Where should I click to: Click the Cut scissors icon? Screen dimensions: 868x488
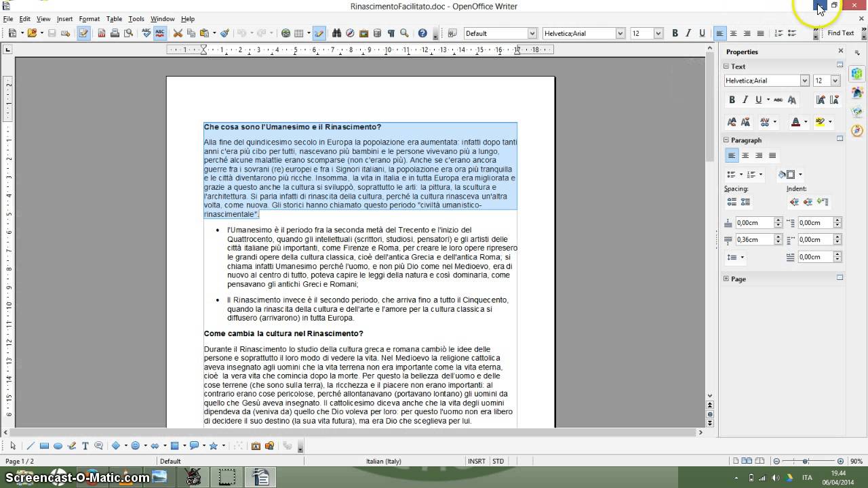[178, 33]
